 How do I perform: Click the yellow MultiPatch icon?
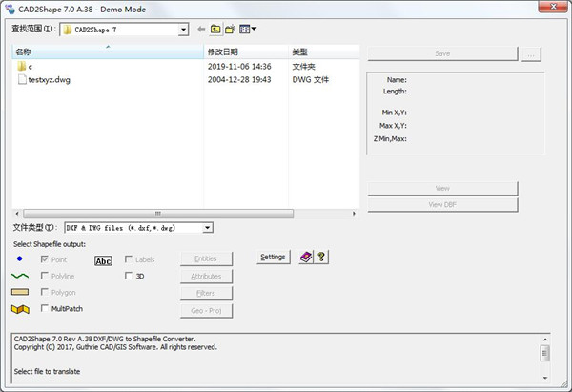click(20, 309)
